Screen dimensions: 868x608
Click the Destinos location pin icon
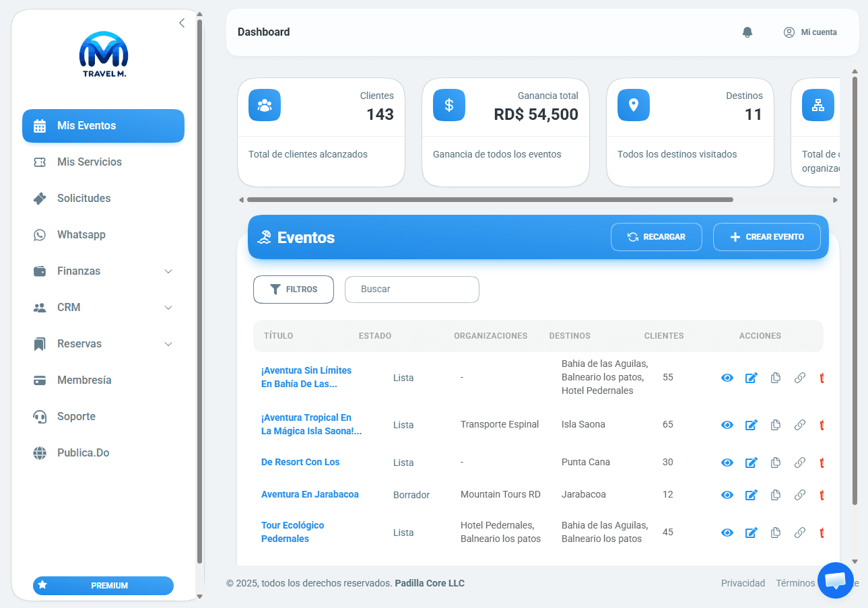[634, 105]
